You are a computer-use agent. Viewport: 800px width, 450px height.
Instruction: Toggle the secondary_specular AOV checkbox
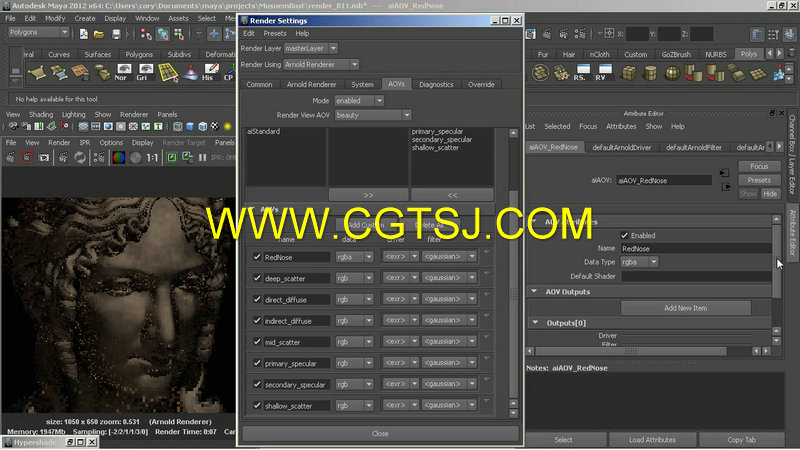click(257, 384)
